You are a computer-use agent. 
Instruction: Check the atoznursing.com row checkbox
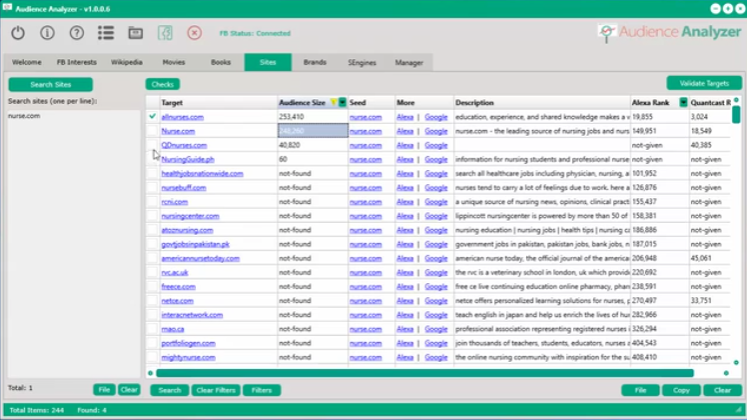click(152, 230)
